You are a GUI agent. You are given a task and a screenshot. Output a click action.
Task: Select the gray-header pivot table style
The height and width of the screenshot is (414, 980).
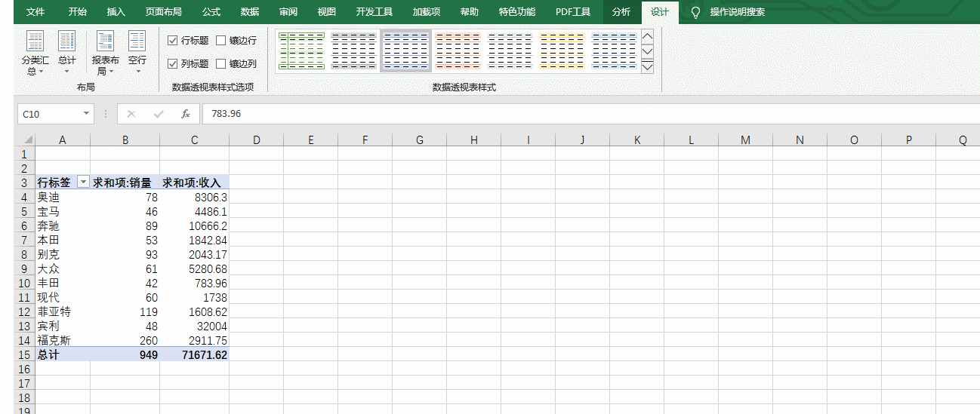(x=353, y=51)
